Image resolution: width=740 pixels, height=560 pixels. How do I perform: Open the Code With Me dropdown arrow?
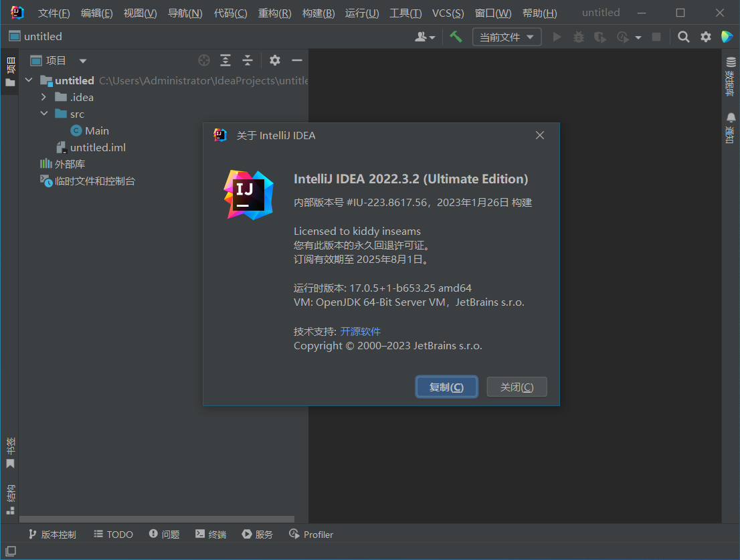(x=432, y=37)
